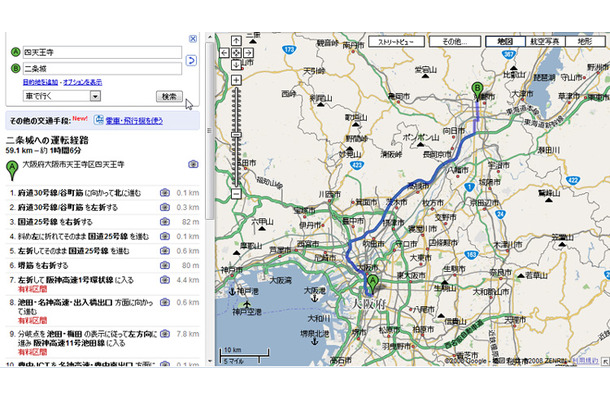Click the directions panel scrollbar up arrow
Viewport: 610px width, 400px height.
(210, 37)
